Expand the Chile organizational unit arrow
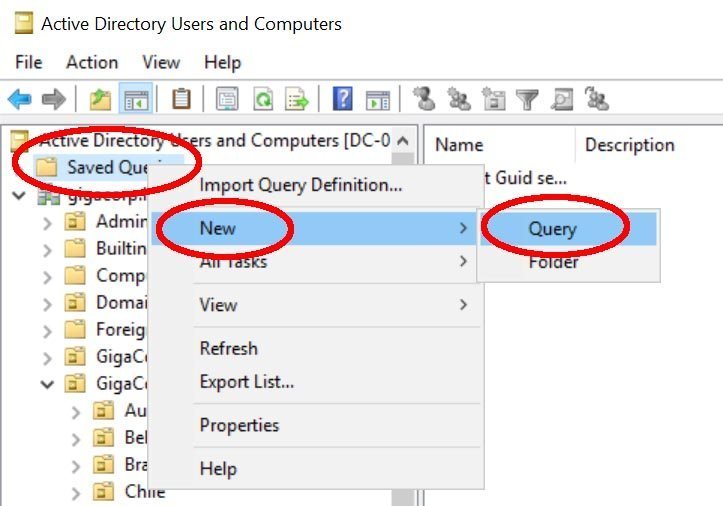Screen dimensions: 723x506 point(76,493)
